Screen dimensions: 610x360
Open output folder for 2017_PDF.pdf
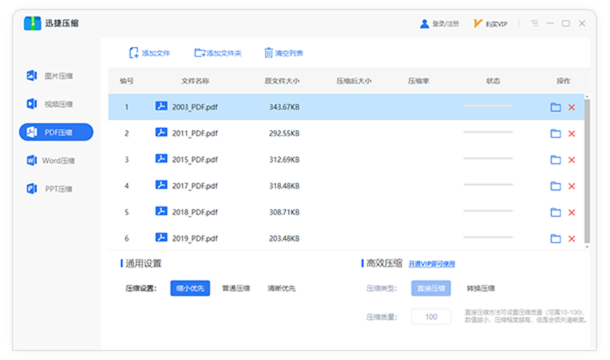[x=556, y=186]
